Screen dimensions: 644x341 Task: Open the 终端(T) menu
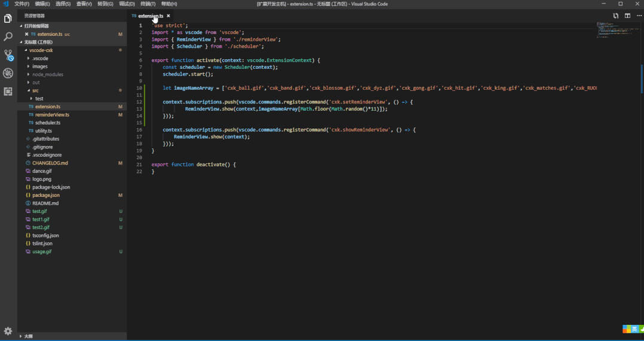(148, 4)
